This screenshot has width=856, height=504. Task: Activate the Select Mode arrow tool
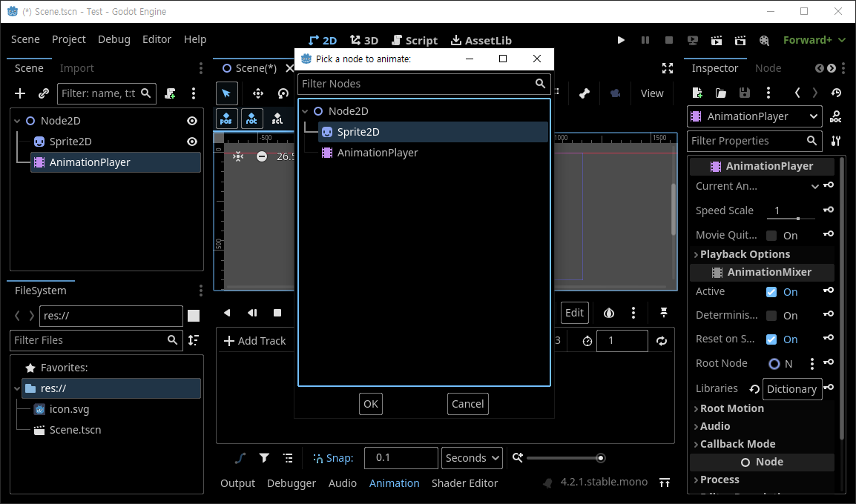pos(226,93)
